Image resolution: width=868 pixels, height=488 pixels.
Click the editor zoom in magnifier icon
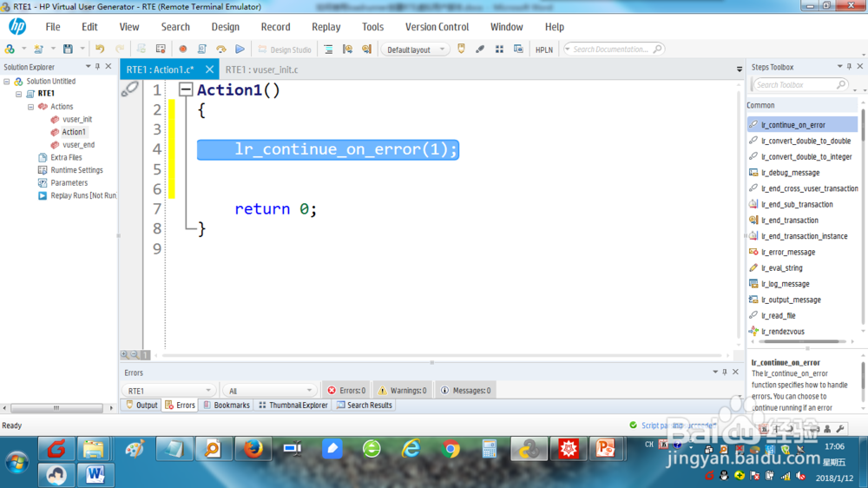pos(125,354)
